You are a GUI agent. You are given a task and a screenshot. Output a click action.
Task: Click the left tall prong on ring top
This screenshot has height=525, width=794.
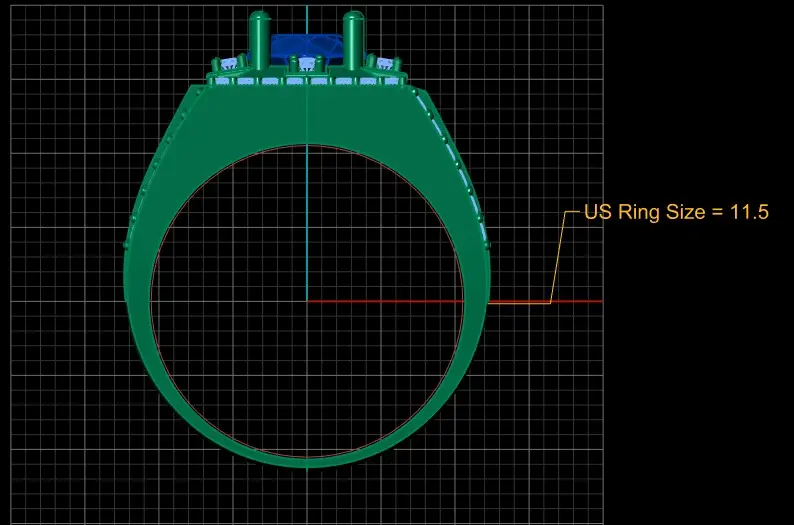pyautogui.click(x=260, y=39)
